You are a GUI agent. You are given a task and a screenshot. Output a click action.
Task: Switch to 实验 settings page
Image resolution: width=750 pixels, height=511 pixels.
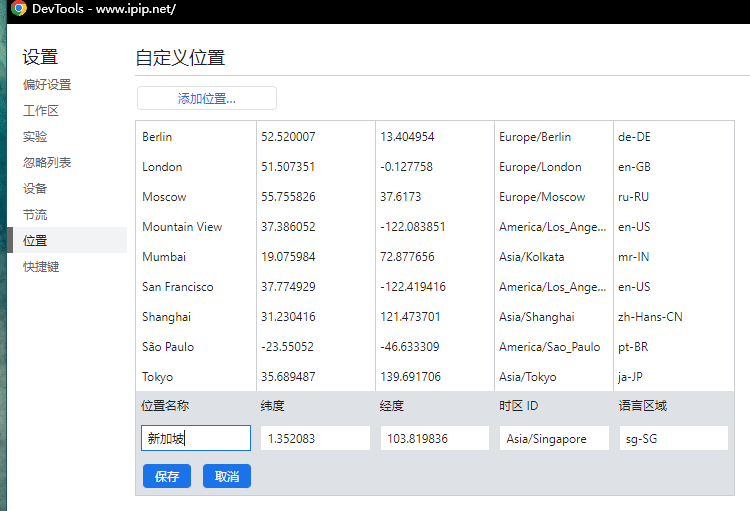point(35,137)
